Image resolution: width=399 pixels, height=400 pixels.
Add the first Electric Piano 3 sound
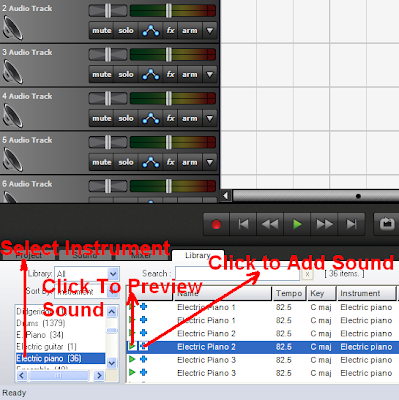coord(143,359)
